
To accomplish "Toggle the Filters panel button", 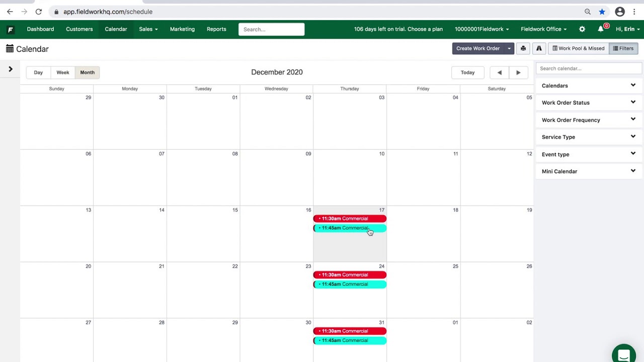I will tap(623, 48).
